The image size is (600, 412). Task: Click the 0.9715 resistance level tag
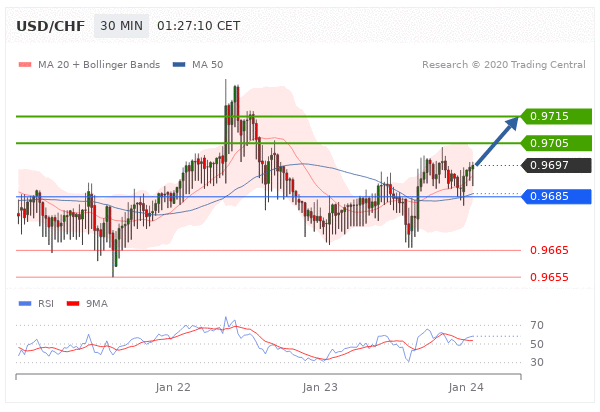556,116
